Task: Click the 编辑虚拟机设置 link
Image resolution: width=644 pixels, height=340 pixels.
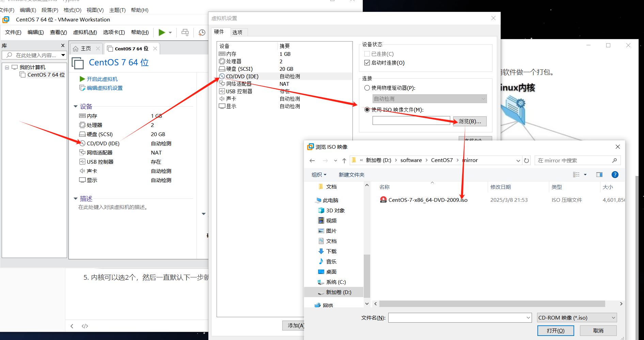Action: (x=105, y=88)
